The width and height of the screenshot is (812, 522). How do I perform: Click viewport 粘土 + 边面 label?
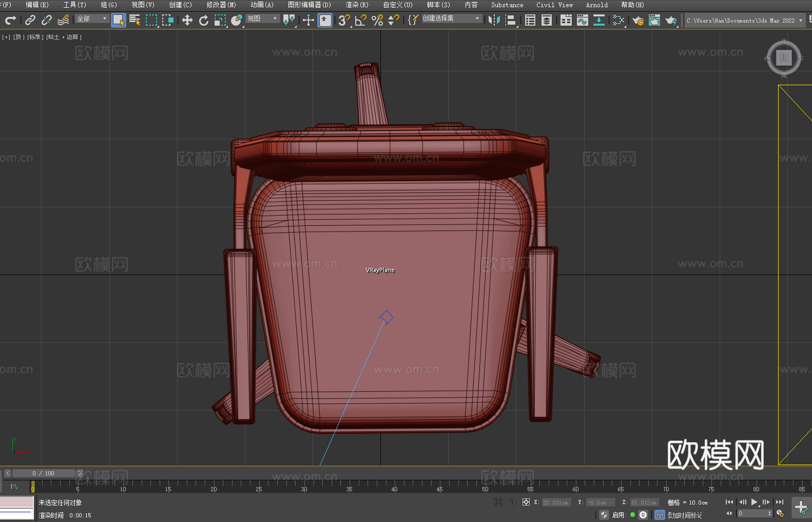tap(64, 37)
